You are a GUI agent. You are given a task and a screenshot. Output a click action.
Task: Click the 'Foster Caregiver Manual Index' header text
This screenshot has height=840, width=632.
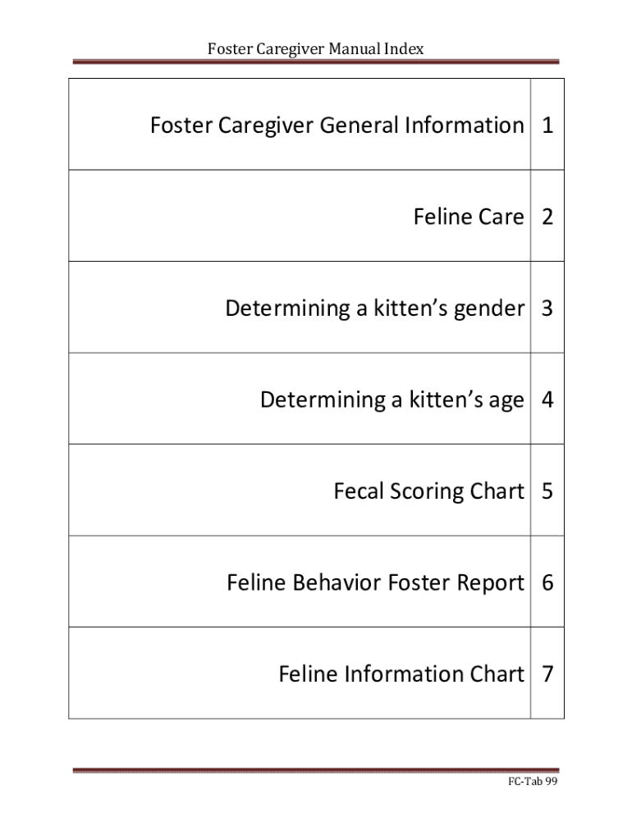315,48
